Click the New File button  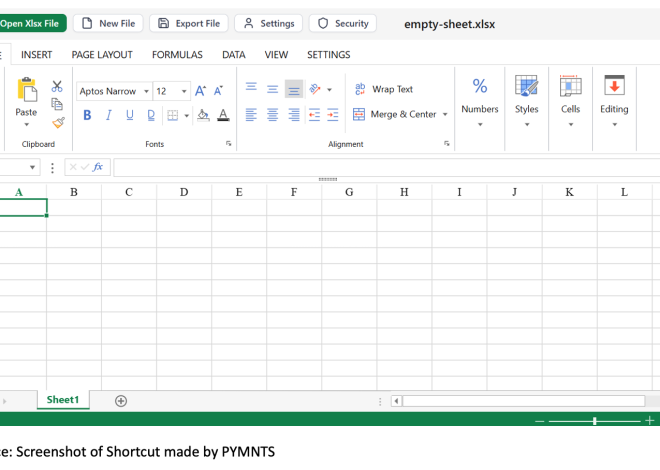coord(108,24)
